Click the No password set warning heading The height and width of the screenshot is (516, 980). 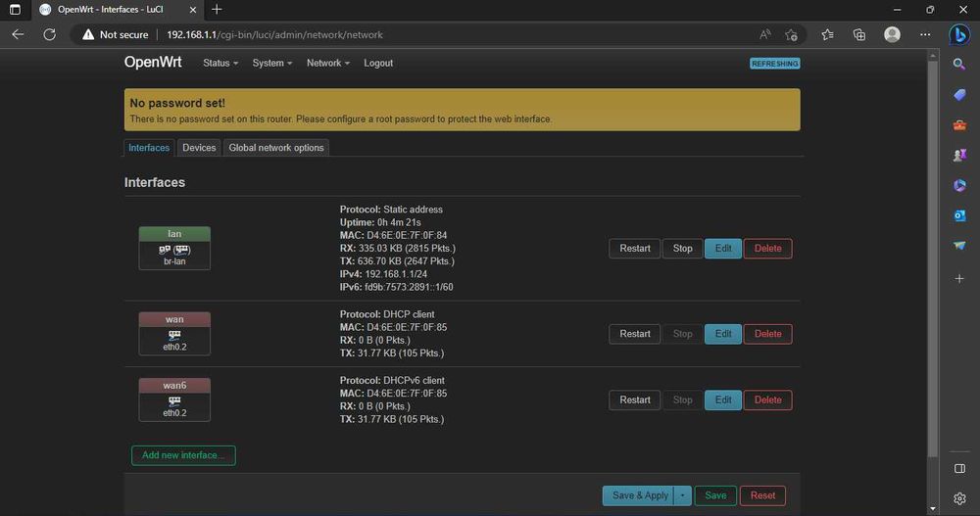pos(177,103)
